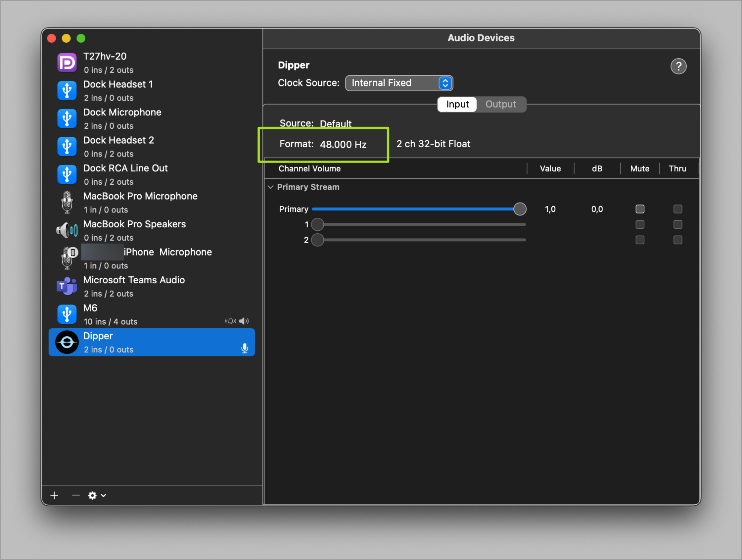Click the M6 USB device icon

coord(67,314)
